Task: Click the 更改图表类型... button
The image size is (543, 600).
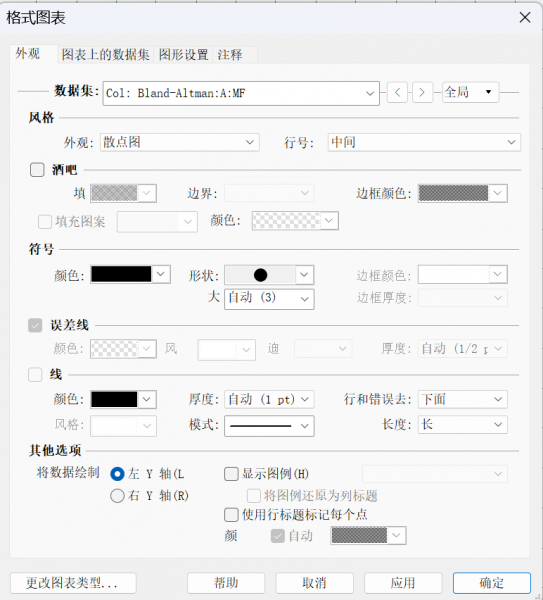Action: [73, 583]
